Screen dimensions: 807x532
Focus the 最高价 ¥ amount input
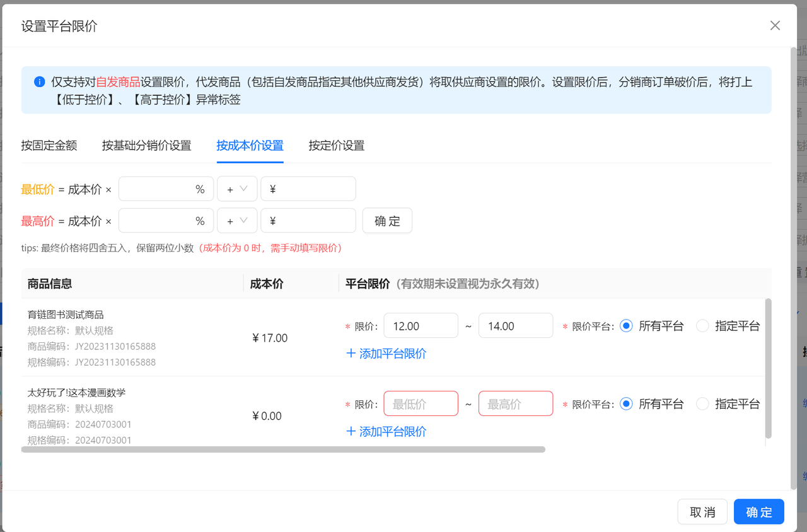pos(308,221)
